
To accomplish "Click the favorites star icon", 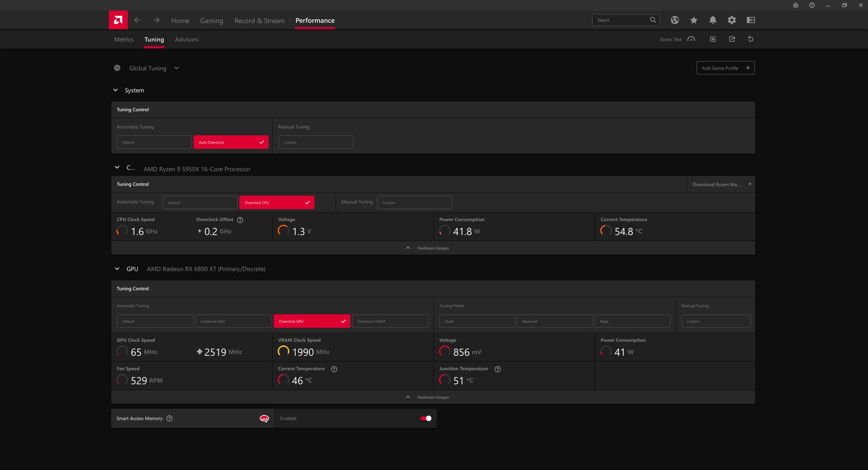I will click(x=693, y=20).
